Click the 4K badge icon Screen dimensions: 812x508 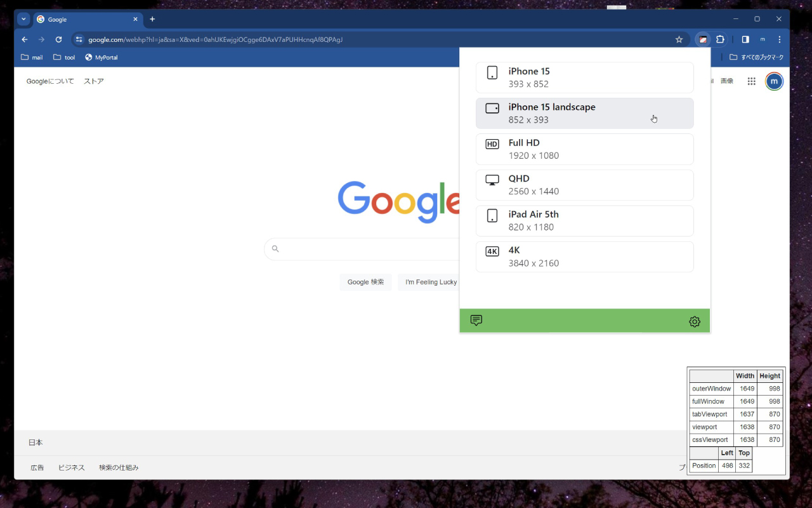492,251
